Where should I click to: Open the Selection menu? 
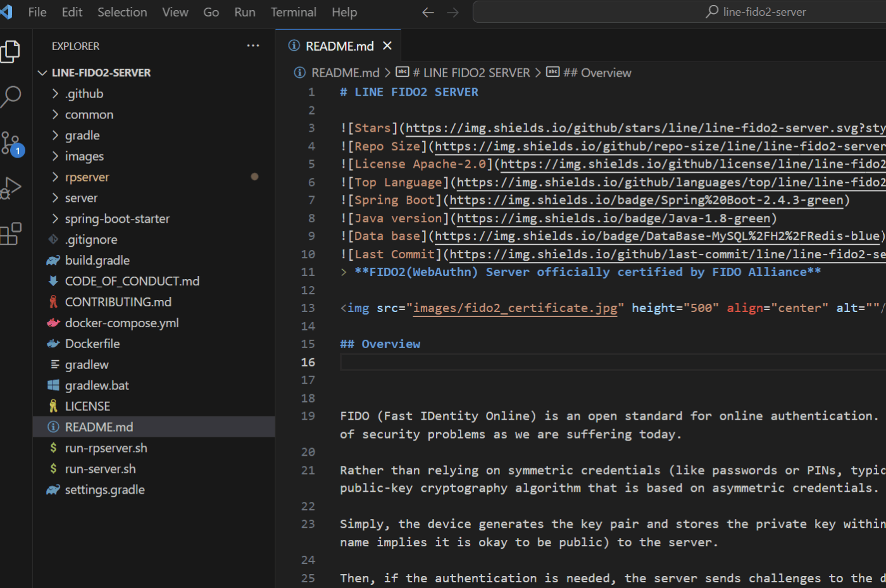(x=122, y=12)
